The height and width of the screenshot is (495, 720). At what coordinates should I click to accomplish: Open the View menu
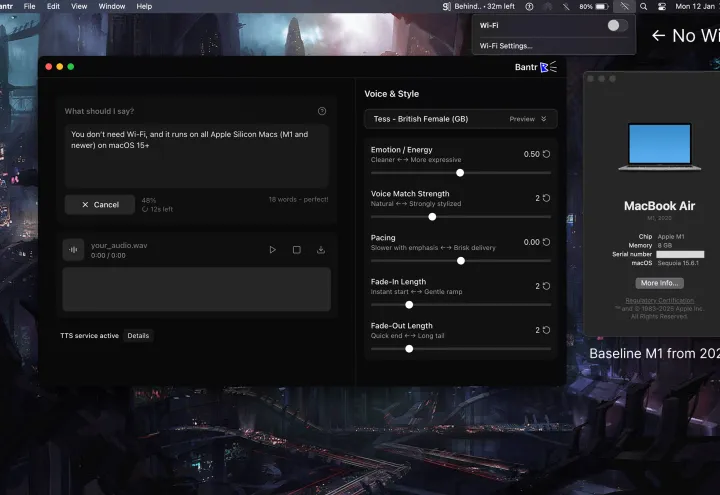[x=79, y=6]
